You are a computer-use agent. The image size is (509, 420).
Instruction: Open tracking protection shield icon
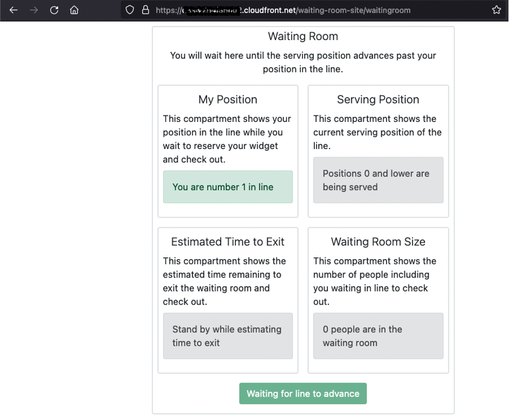click(x=130, y=10)
